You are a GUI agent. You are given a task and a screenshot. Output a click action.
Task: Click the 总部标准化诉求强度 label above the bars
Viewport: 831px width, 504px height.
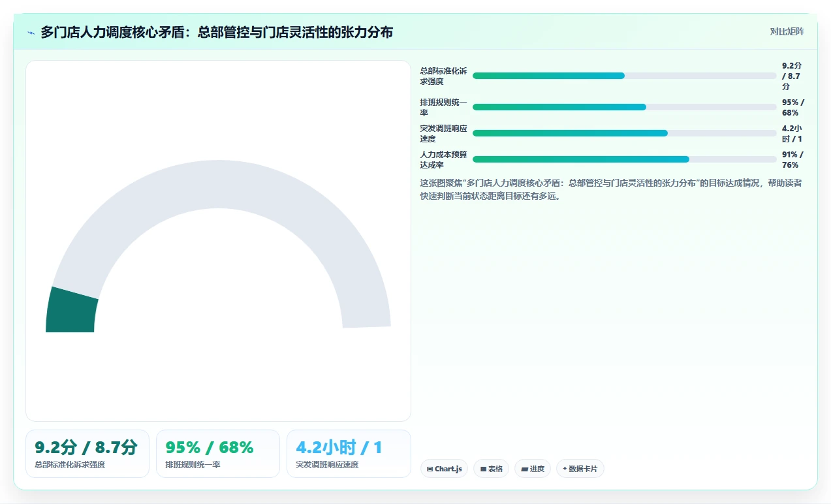(444, 76)
